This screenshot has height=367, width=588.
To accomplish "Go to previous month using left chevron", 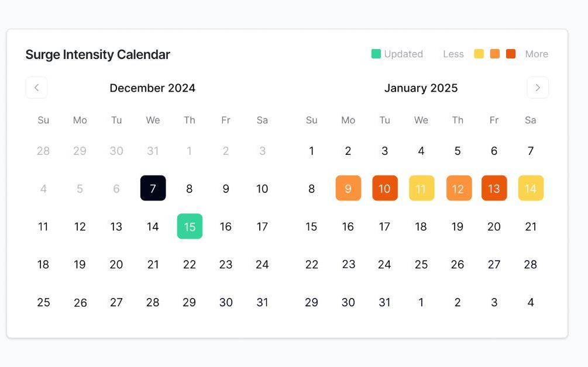I will (36, 88).
